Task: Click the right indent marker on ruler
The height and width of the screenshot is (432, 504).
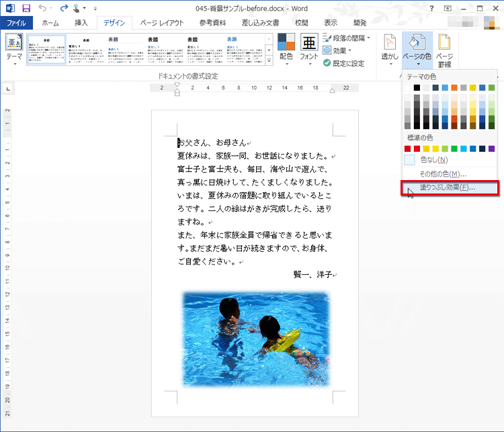Action: pos(332,91)
